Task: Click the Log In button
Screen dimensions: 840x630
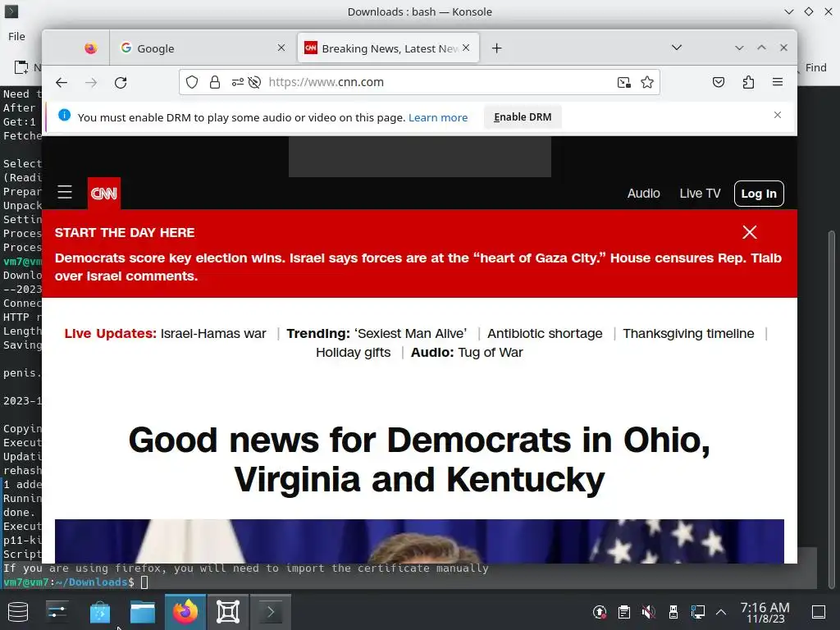Action: pyautogui.click(x=759, y=194)
